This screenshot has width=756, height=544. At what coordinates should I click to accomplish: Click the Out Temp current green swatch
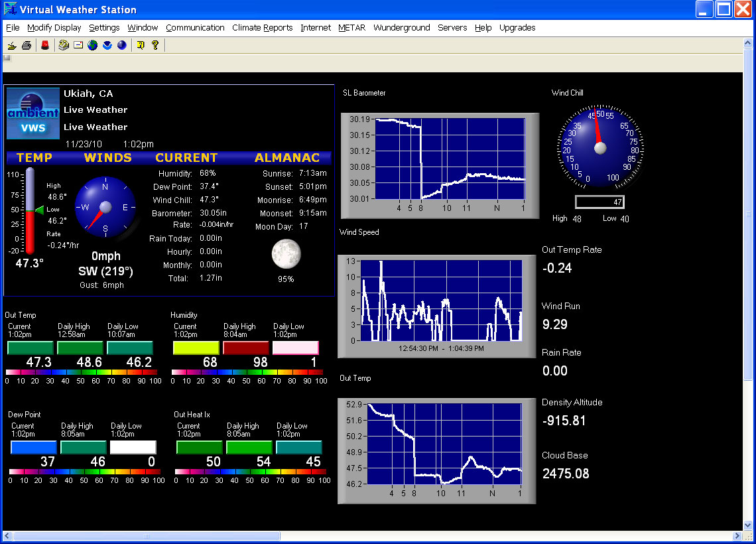(31, 348)
